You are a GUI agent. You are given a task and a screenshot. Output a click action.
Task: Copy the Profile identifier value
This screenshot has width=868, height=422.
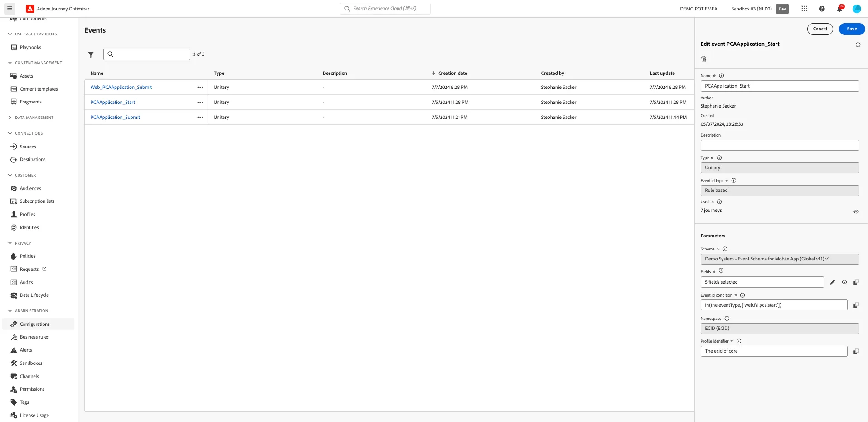pos(856,352)
